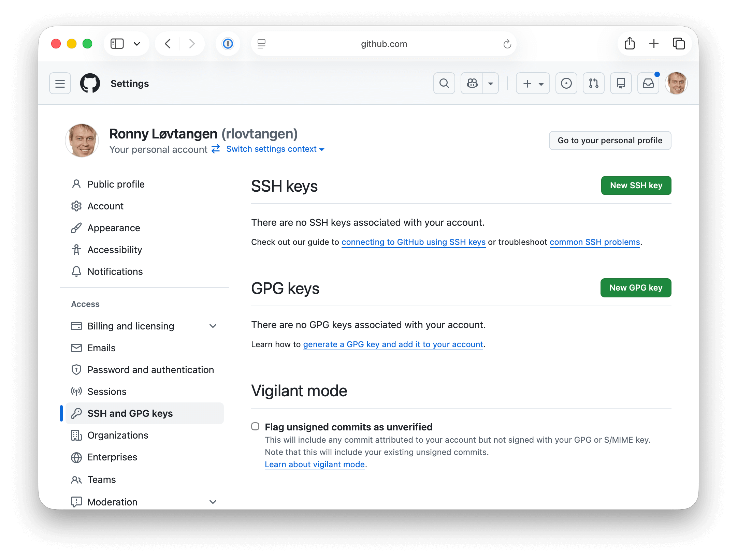Open common SSH problems link

click(594, 242)
